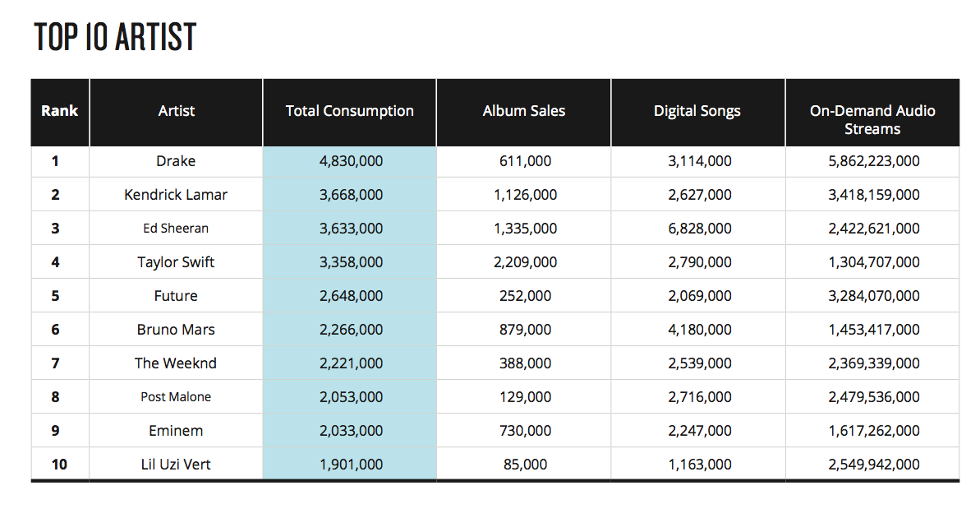Select Eminem's total consumption 2,033,000
The image size is (980, 518).
point(352,432)
